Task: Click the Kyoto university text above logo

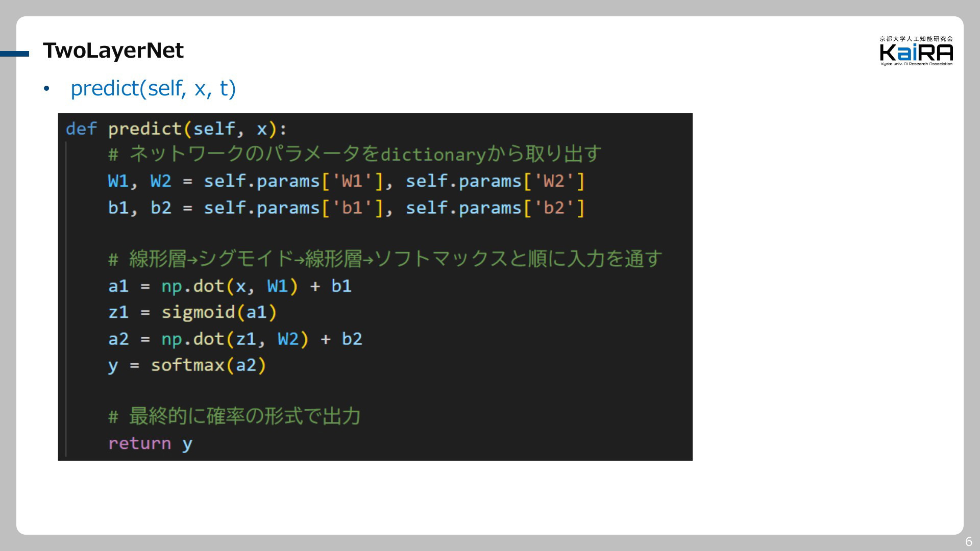Action: coord(916,39)
